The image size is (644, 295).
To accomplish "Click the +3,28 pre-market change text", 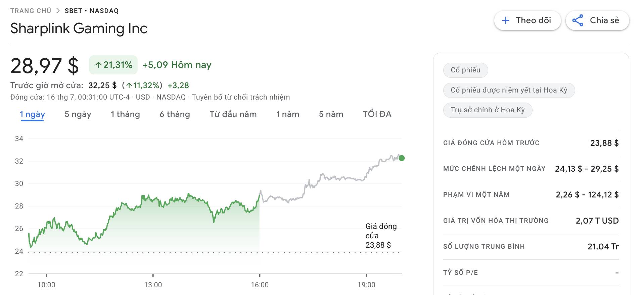I will point(178,85).
